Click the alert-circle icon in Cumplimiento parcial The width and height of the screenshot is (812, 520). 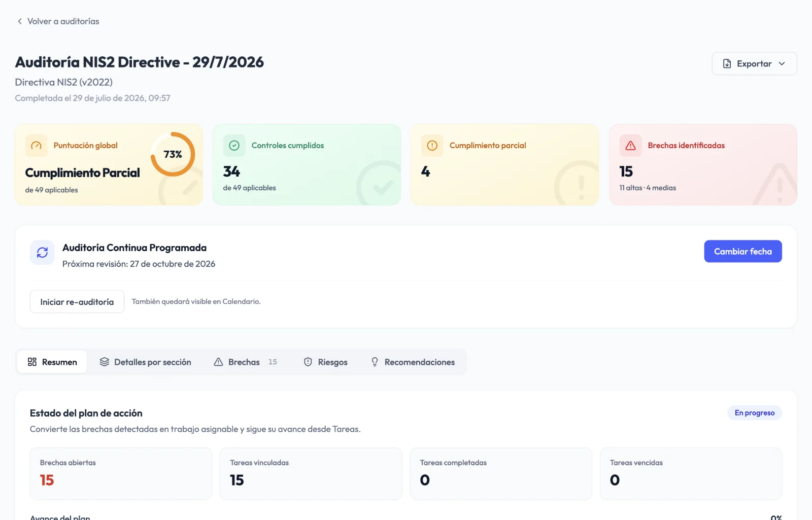432,146
